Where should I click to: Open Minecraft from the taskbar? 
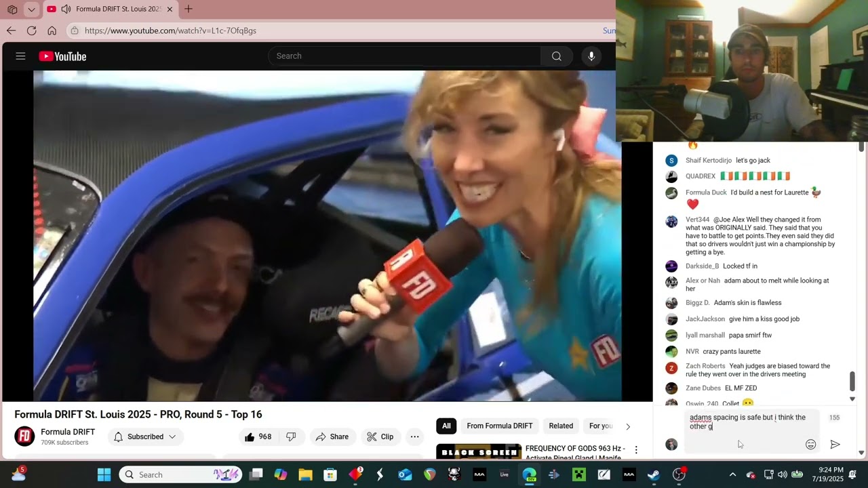click(579, 474)
